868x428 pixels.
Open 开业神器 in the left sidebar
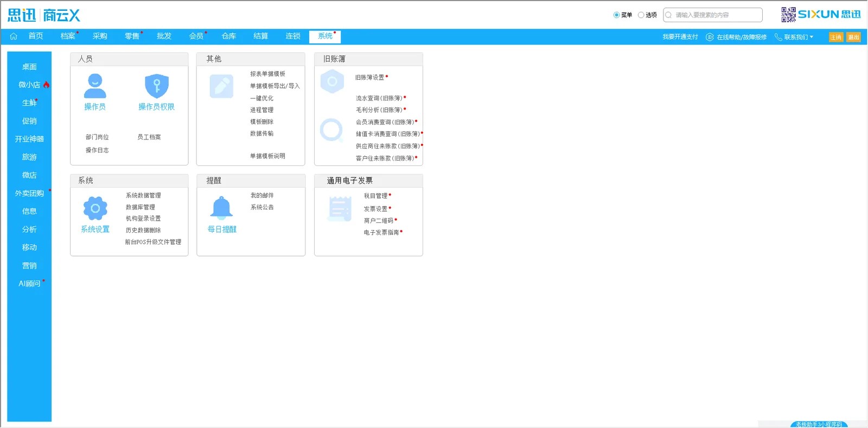pos(29,139)
